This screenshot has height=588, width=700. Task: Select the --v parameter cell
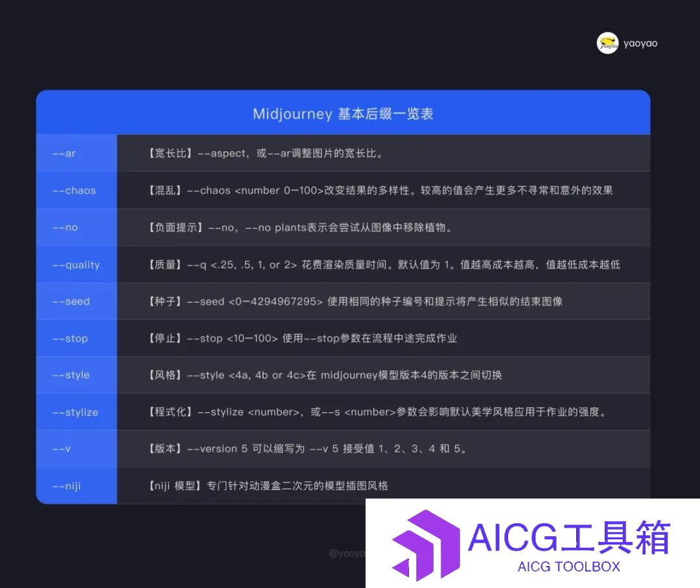click(x=76, y=449)
